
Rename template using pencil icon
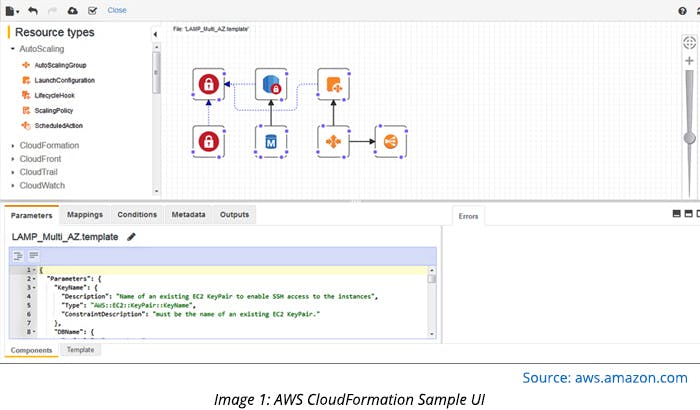coord(131,237)
